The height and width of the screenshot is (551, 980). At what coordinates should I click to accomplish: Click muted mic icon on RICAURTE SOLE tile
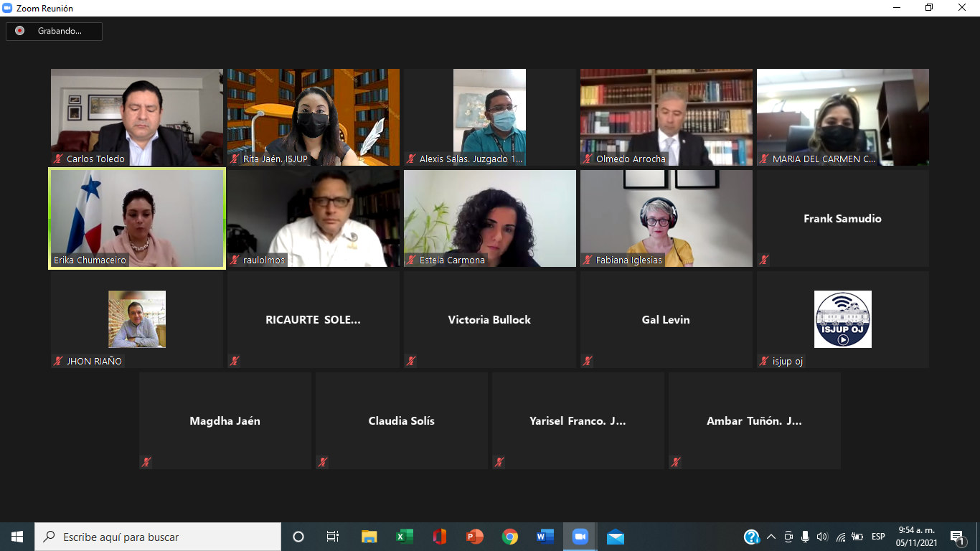(x=235, y=361)
